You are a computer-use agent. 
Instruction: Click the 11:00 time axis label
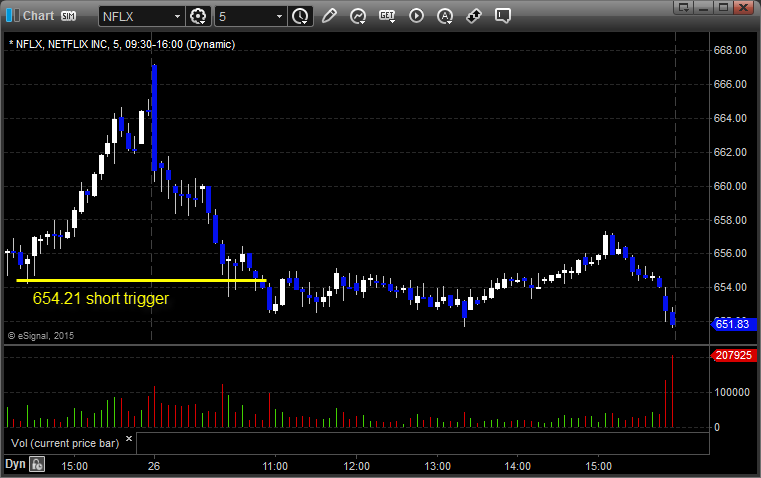coord(275,466)
